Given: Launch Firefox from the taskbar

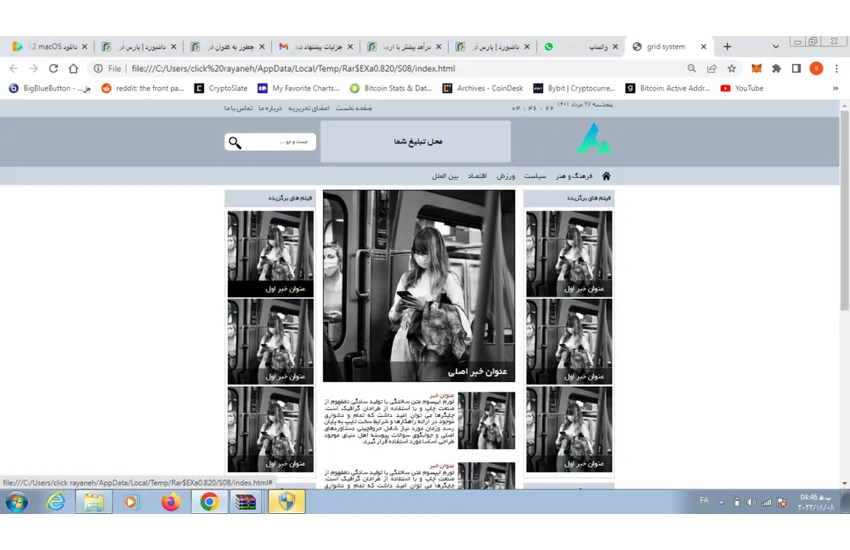Looking at the screenshot, I should click(171, 502).
